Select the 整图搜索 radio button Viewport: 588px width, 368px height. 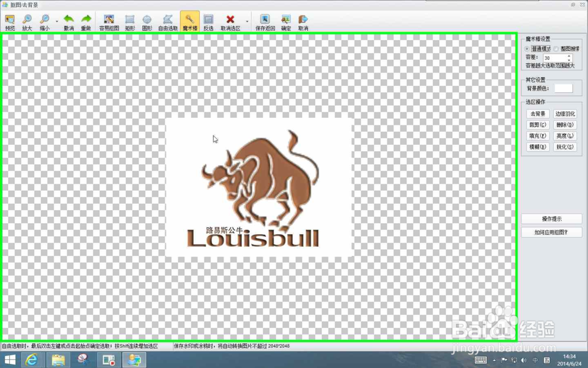(556, 49)
